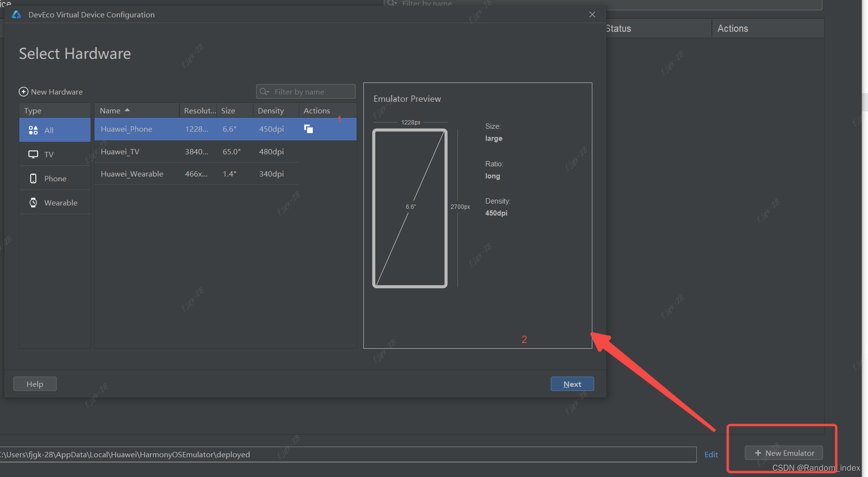
Task: Click New Emulator button in device manager
Action: coord(784,453)
